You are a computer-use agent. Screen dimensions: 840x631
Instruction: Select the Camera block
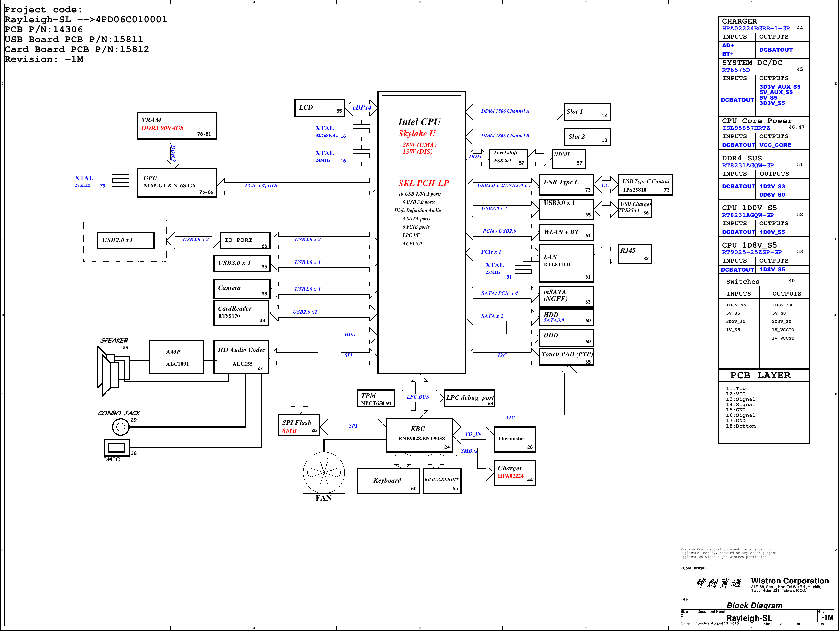(x=242, y=289)
